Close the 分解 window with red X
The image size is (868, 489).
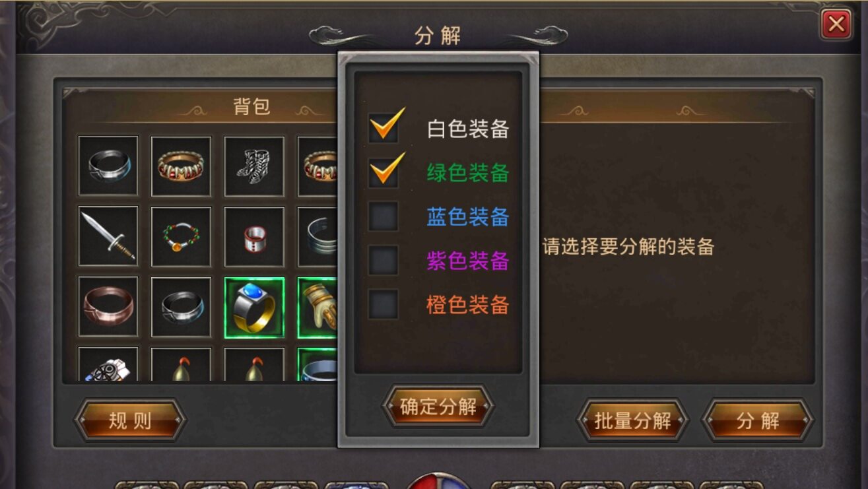click(836, 25)
